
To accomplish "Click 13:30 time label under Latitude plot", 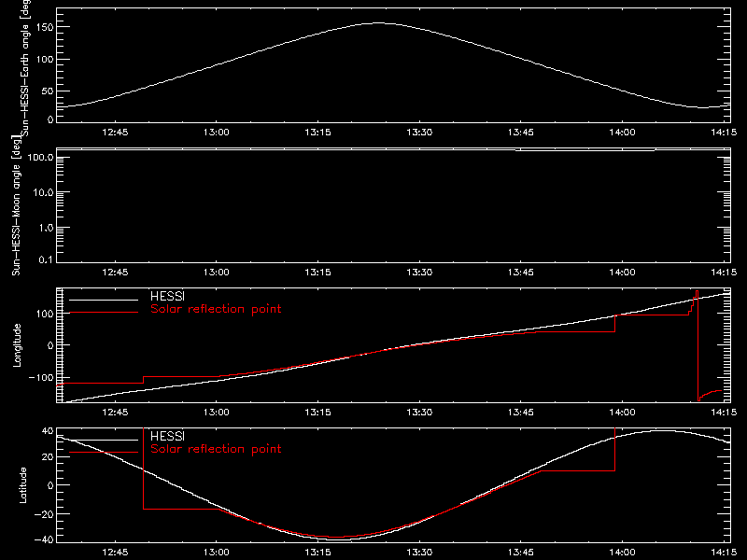I will tap(419, 553).
